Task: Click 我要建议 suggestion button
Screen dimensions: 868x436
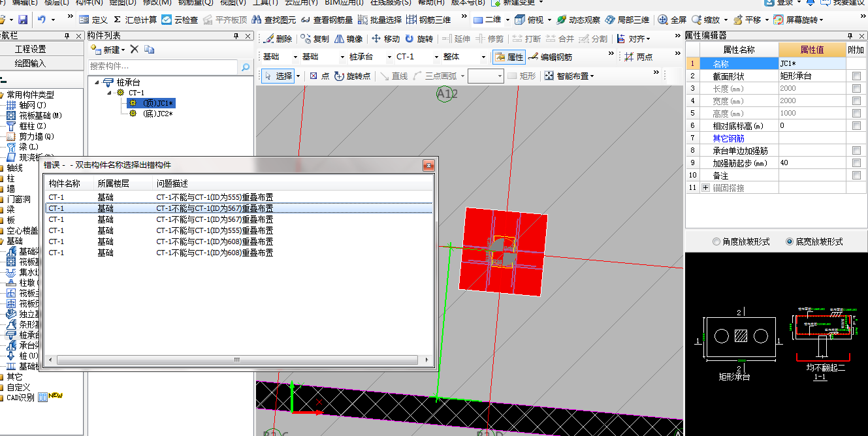Action: click(842, 3)
